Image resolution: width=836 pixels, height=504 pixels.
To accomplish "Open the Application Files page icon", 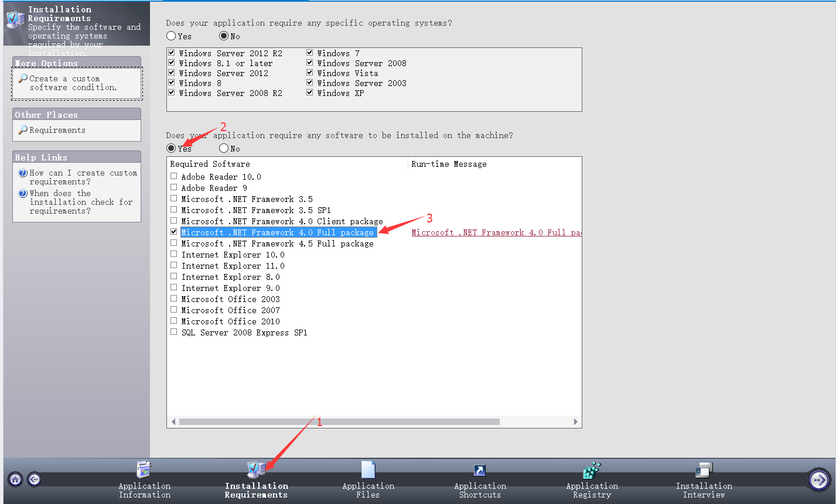I will [368, 470].
